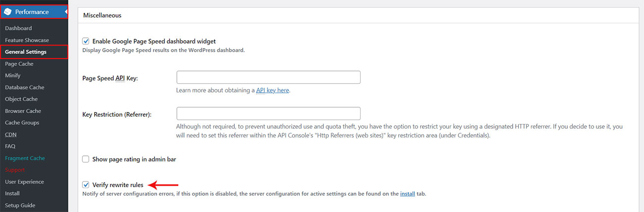The image size is (644, 212).
Task: Follow the install tab link
Action: pyautogui.click(x=407, y=194)
